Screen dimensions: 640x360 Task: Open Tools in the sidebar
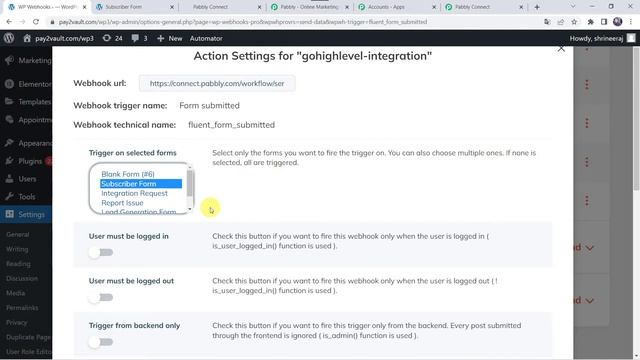(x=26, y=197)
